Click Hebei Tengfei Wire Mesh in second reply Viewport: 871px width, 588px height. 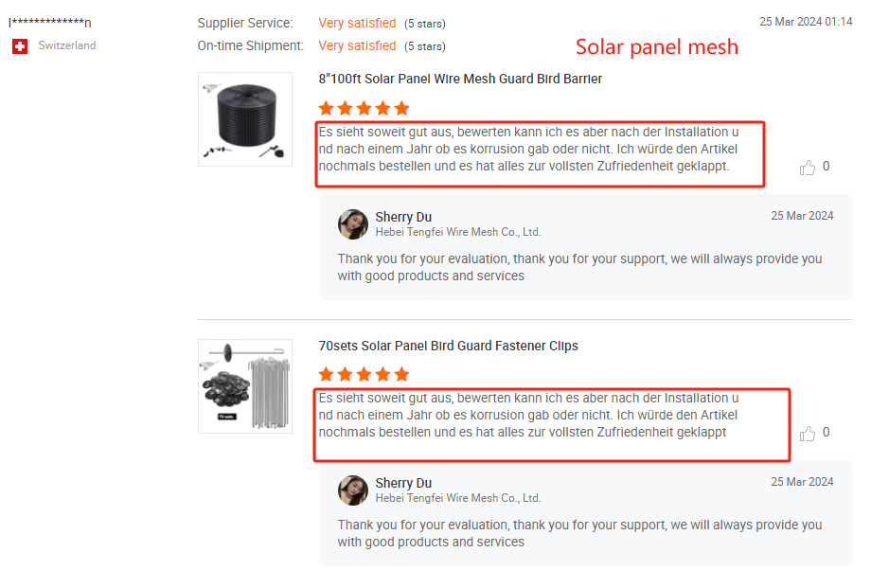tap(458, 498)
